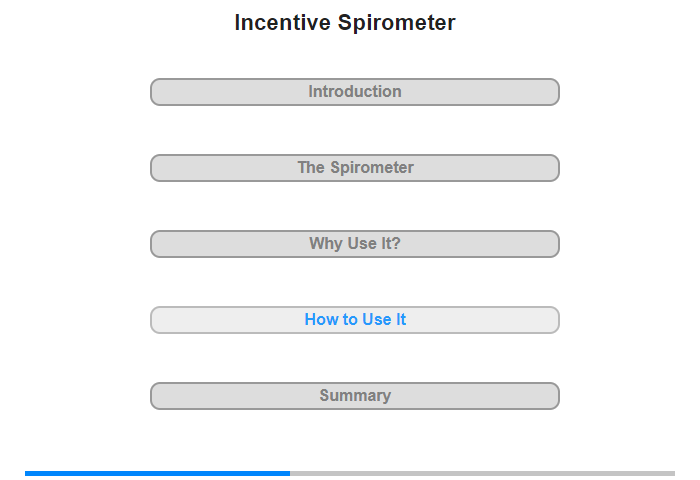Image resolution: width=700 pixels, height=480 pixels.
Task: Choose the second menu entry about the spirometer
Action: click(354, 168)
